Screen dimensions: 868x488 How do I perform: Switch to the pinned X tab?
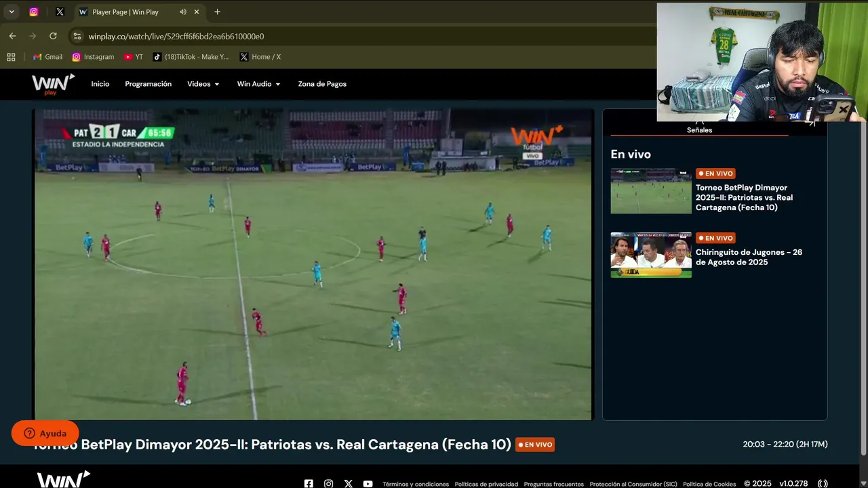pyautogui.click(x=60, y=12)
